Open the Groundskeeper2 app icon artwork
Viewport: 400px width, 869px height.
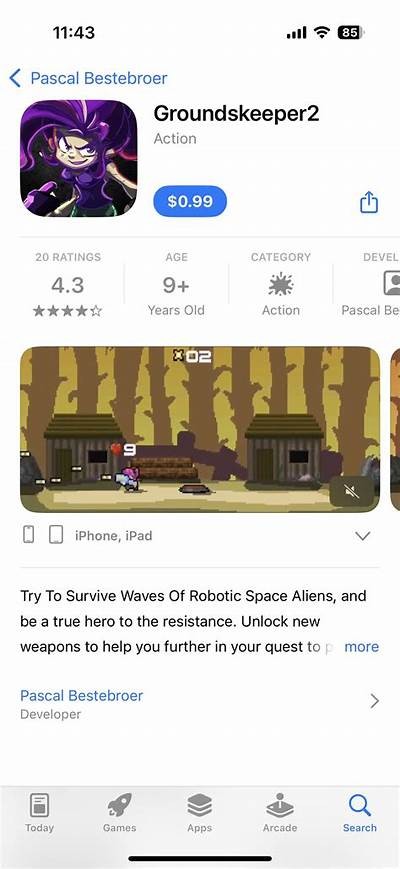79,159
